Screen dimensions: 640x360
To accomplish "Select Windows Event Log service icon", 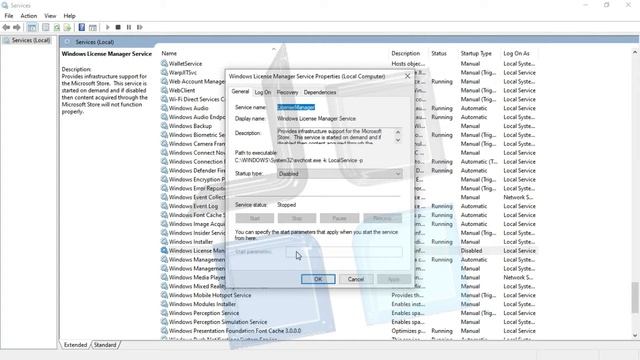I will [x=164, y=206].
